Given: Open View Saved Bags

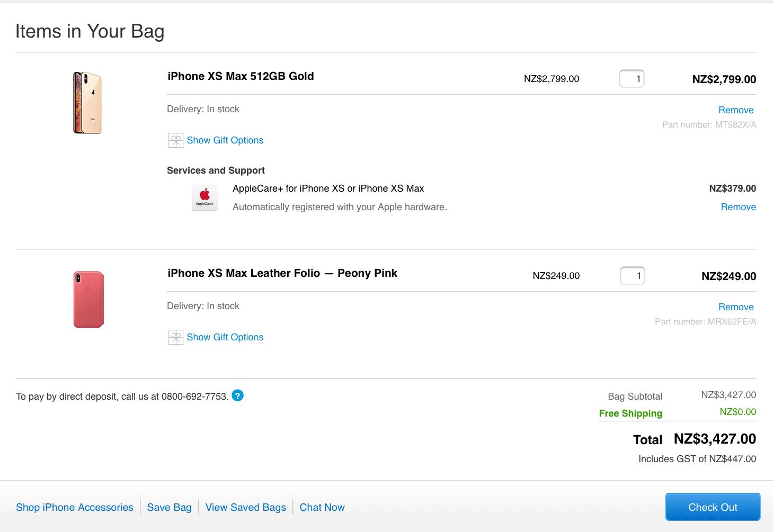Looking at the screenshot, I should 245,507.
